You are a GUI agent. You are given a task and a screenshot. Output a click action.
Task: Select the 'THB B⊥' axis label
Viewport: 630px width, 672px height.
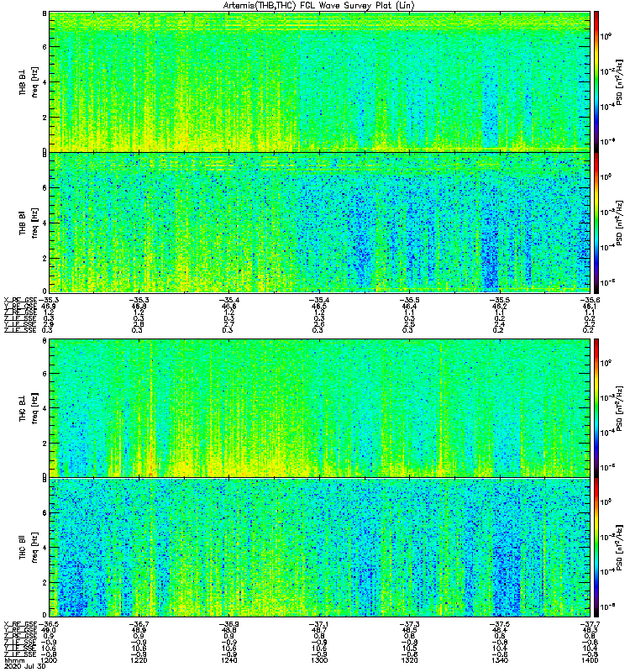[23, 82]
